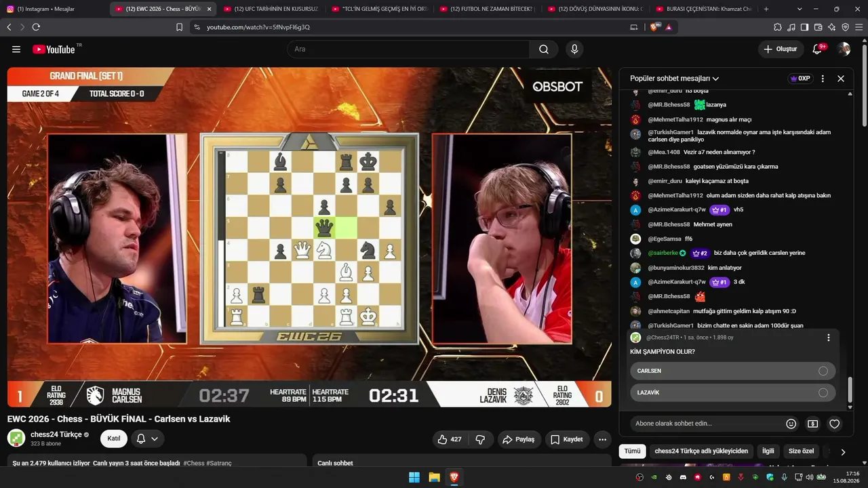Open Leo AI sparkle icon
This screenshot has height=488, width=868.
tap(832, 27)
